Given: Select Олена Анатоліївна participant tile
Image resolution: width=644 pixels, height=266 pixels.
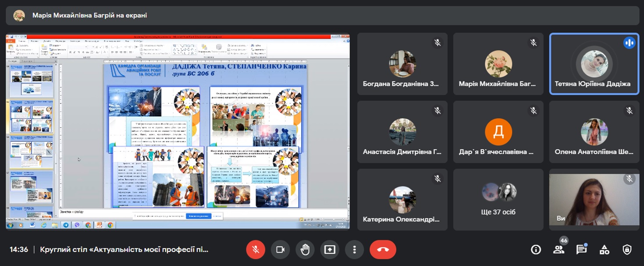Looking at the screenshot, I should click(594, 132).
